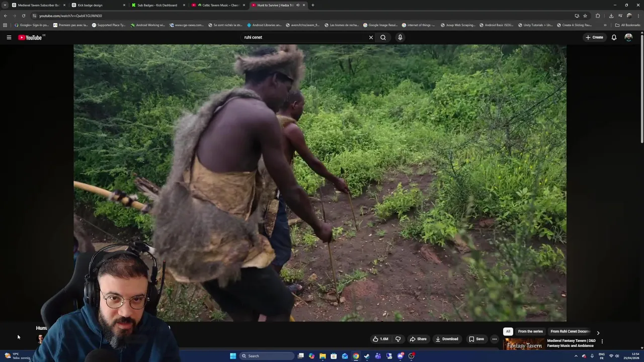Reload the page
Viewport: 644px width, 362px height.
pyautogui.click(x=23, y=16)
